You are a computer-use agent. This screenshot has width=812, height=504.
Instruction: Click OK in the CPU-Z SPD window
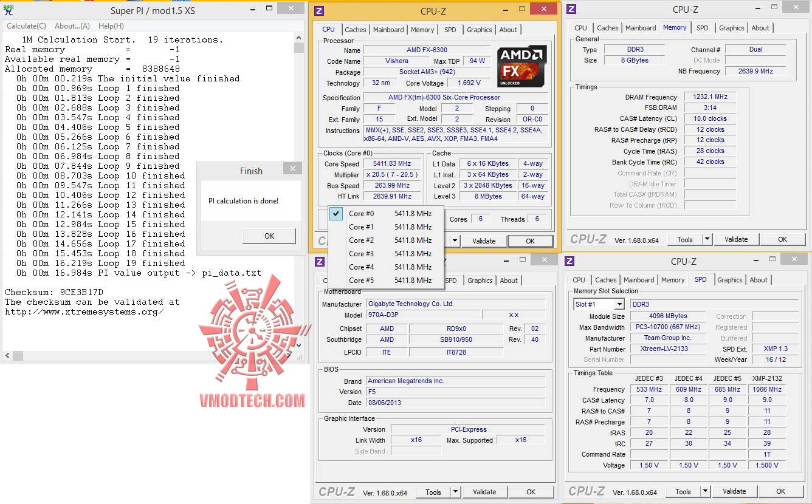click(x=781, y=491)
